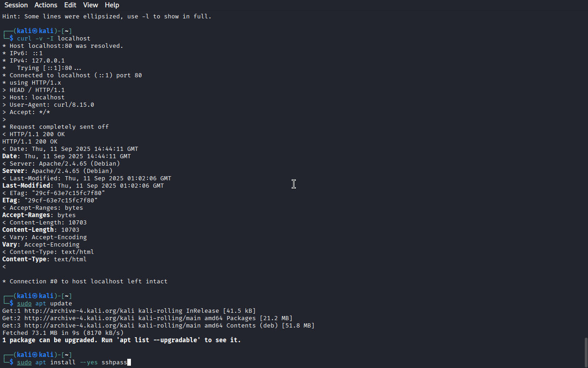Screen dimensions: 588x368
Task: Click the 'curl -v -I localhost' command text
Action: (x=54, y=39)
